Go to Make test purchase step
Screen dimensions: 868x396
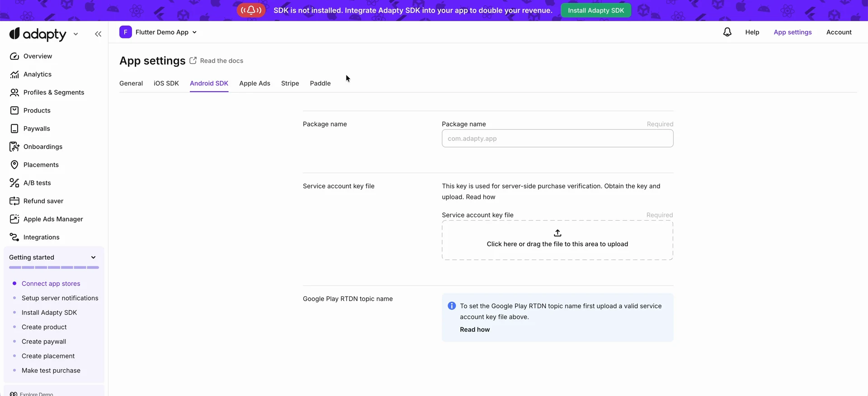[51, 370]
